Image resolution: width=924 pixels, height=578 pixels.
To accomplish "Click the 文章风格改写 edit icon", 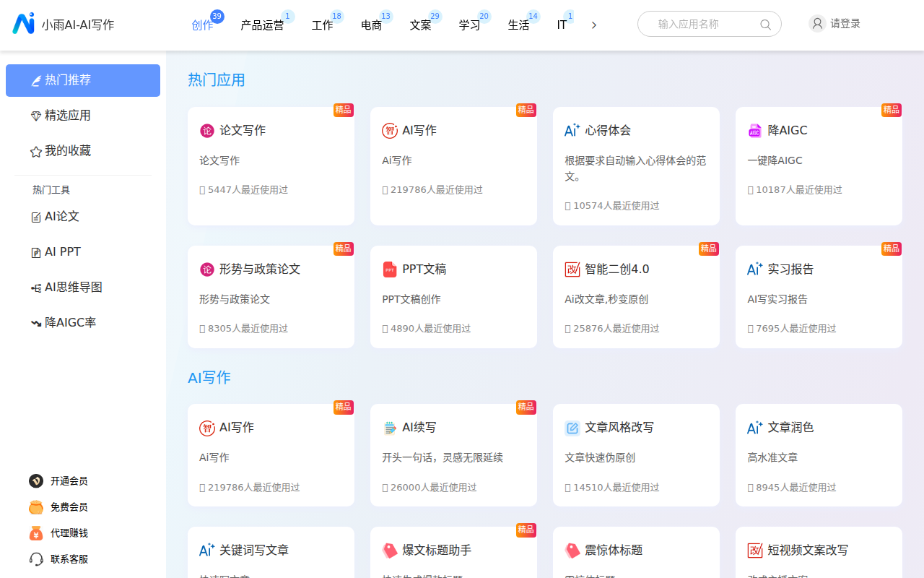I will click(572, 428).
